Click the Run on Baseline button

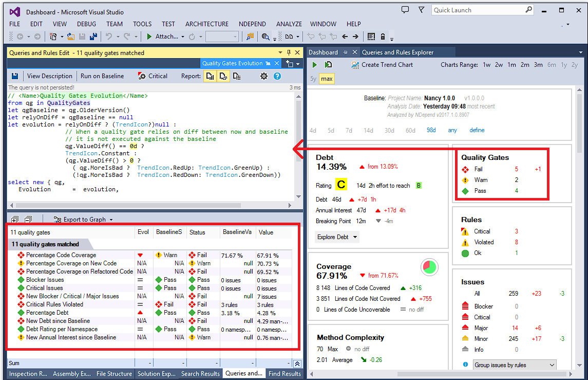tap(102, 76)
